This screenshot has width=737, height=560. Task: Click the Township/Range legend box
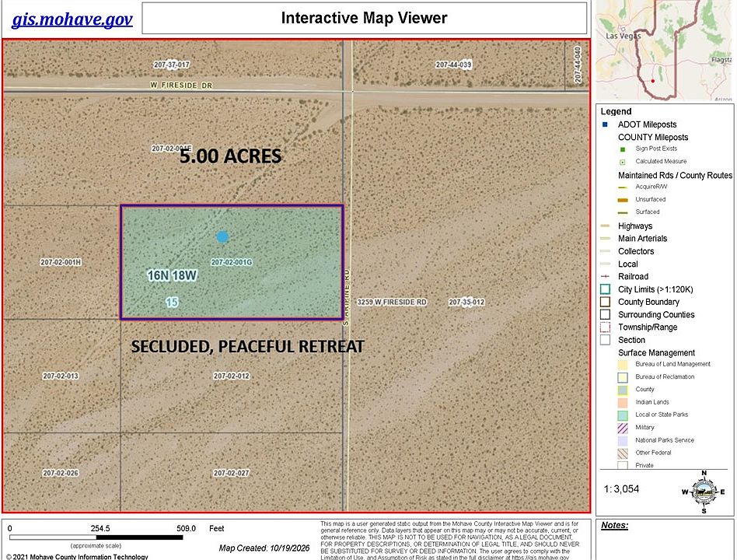pos(606,327)
